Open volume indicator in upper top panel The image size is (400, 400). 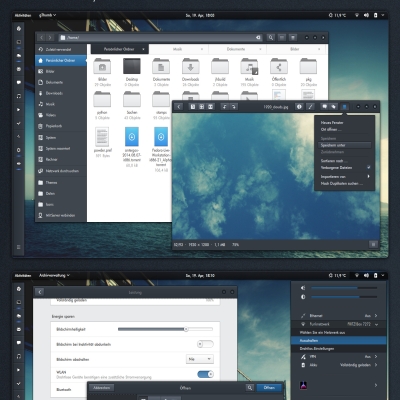point(366,15)
